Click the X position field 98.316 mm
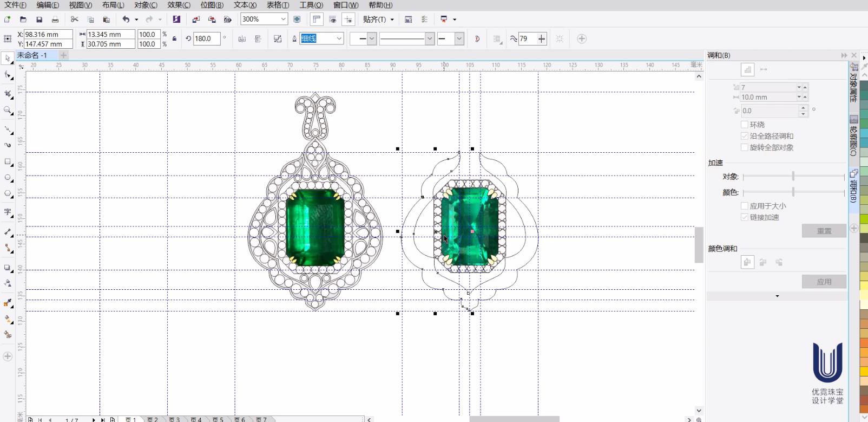This screenshot has width=868, height=422. (48, 34)
